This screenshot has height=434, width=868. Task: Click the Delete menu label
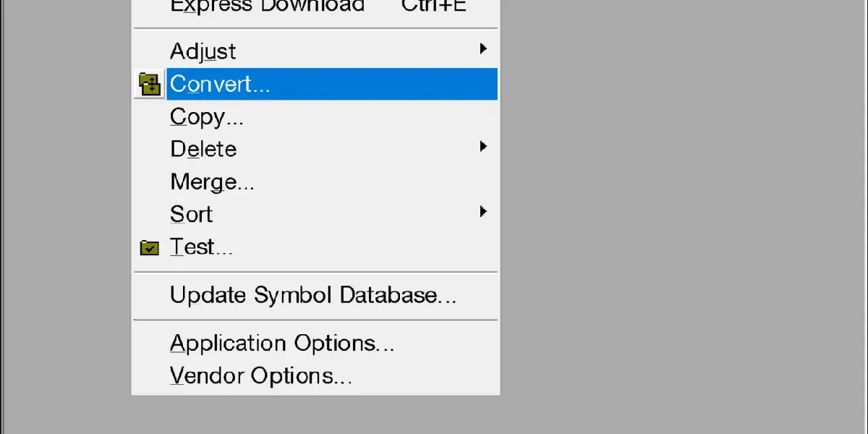coord(203,150)
